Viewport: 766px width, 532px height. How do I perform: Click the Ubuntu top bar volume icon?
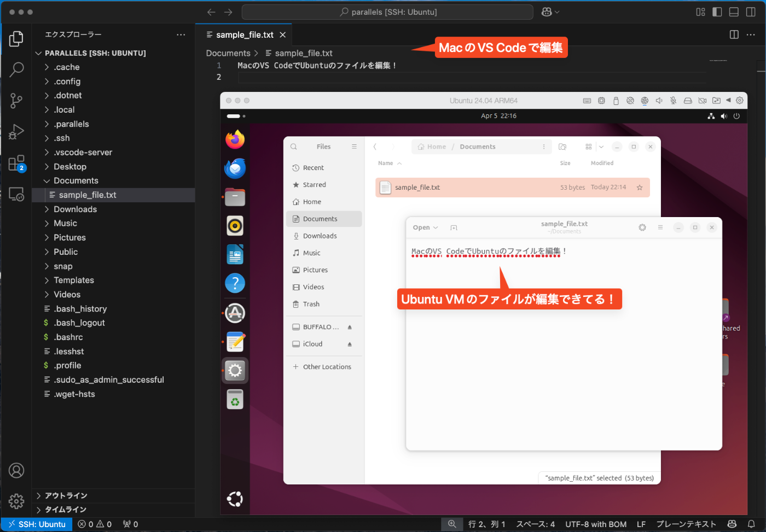tap(724, 116)
